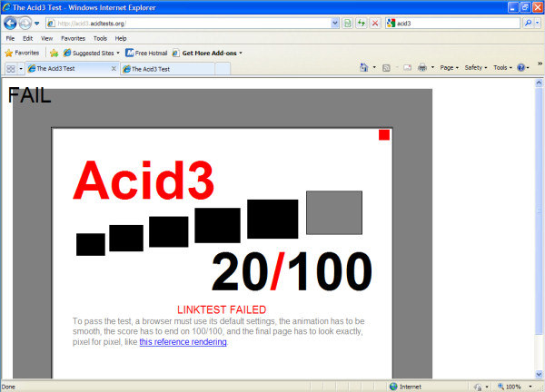This screenshot has height=392, width=545.
Task: Click the blue Help question mark icon
Action: (520, 67)
